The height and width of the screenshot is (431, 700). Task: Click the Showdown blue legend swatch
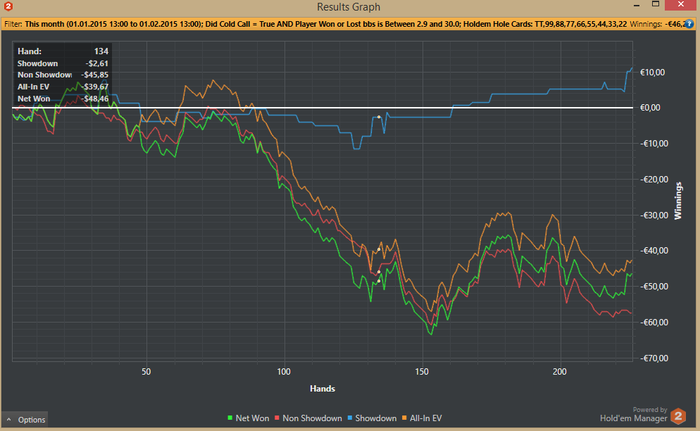pyautogui.click(x=350, y=418)
